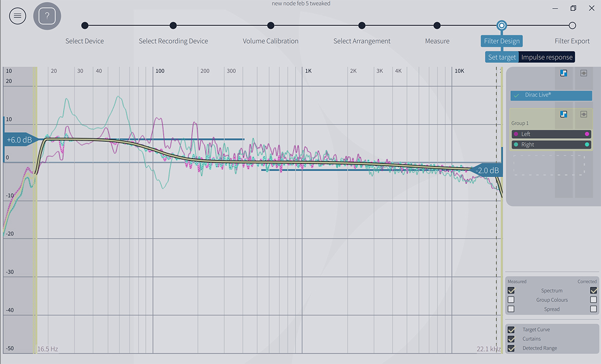The height and width of the screenshot is (364, 601).
Task: Enable Corrected Group Colours checkbox
Action: click(593, 300)
